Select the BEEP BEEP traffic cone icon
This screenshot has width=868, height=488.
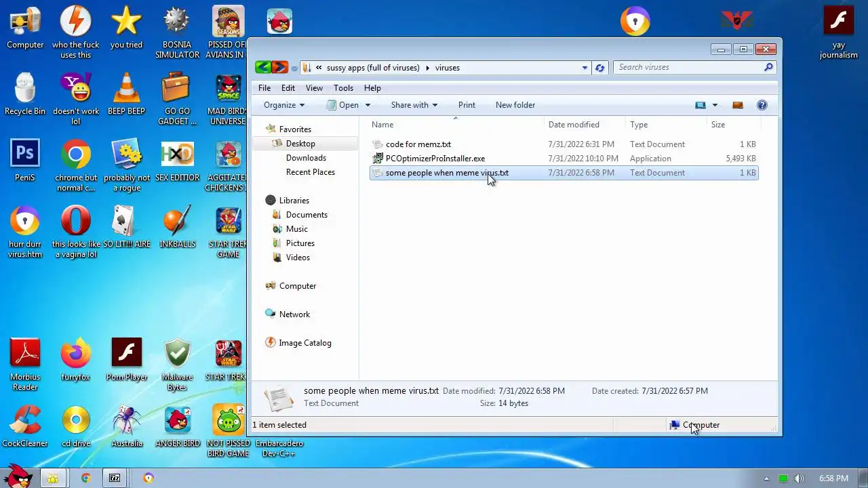pos(127,95)
